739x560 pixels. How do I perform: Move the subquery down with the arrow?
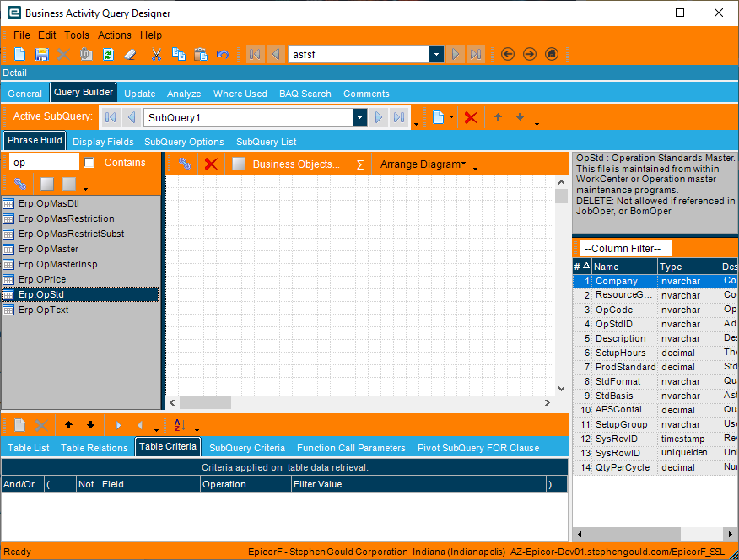(x=520, y=116)
